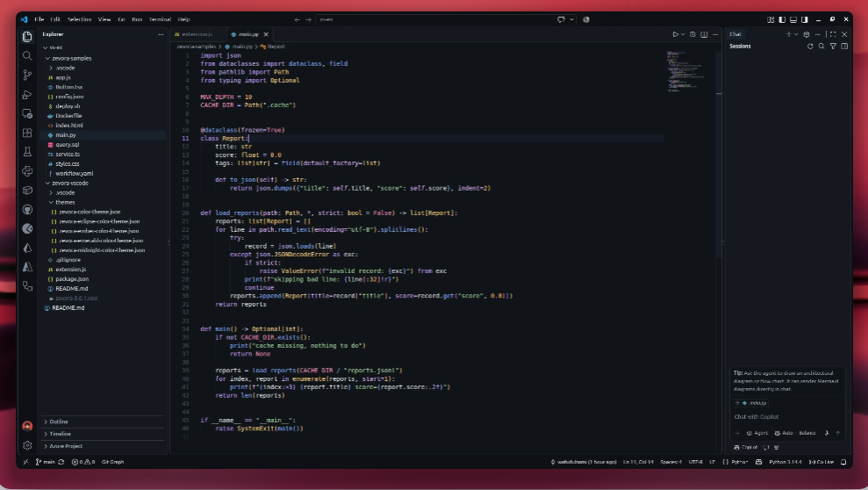Open the Azure view in the activity bar
Screen dimensions: 868x490
27,267
